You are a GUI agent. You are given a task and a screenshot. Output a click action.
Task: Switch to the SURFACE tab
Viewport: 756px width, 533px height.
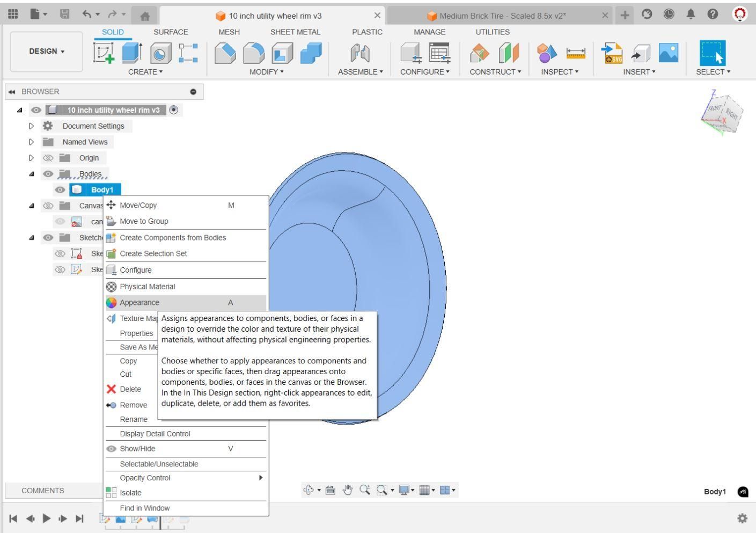pos(171,32)
